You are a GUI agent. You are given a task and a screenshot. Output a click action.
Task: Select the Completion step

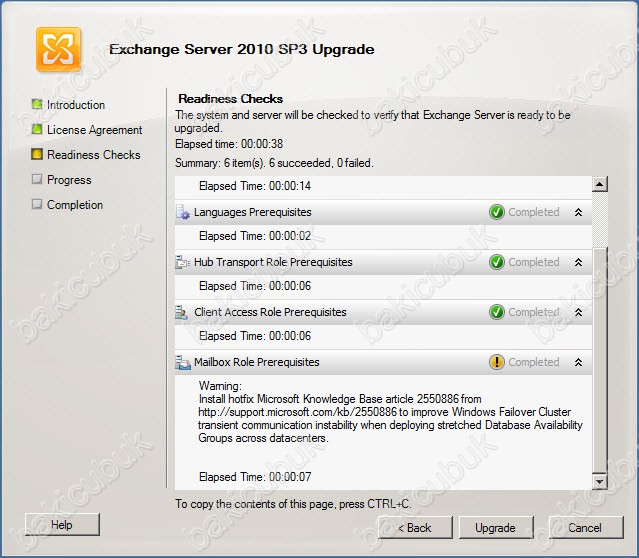[x=75, y=205]
